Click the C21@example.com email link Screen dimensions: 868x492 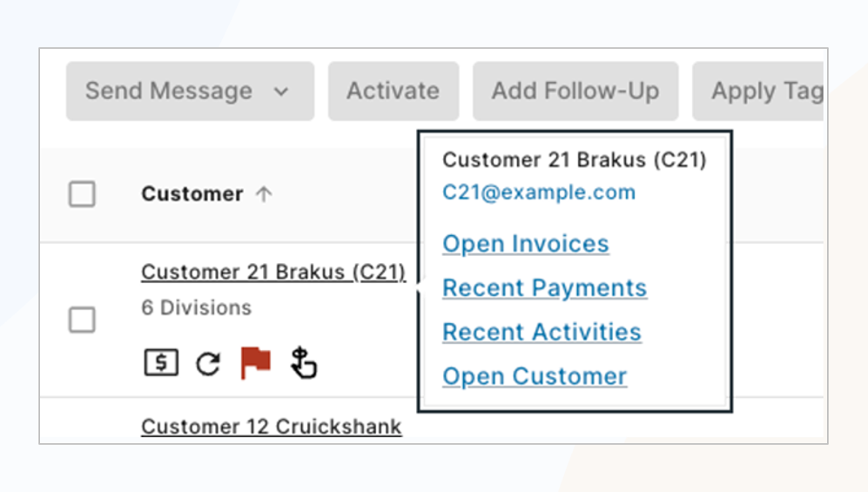click(539, 192)
